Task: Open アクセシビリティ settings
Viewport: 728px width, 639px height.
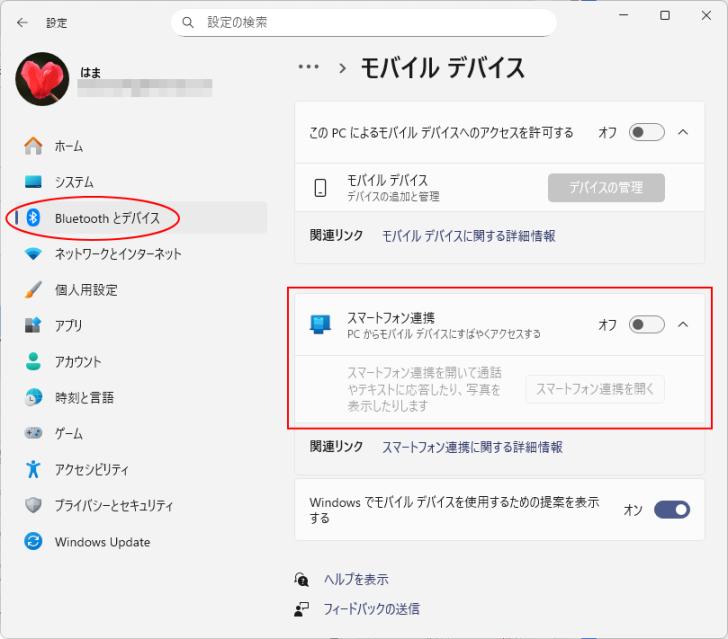Action: click(139, 469)
